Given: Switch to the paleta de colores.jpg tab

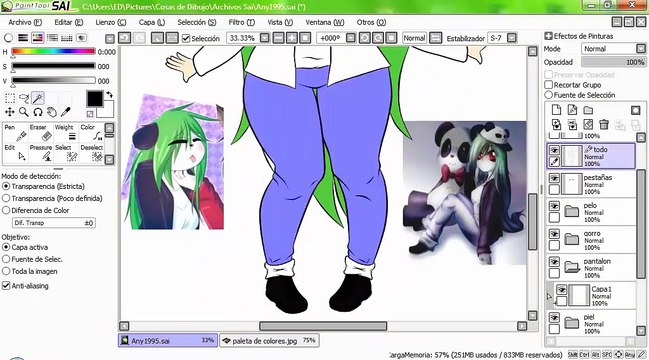Looking at the screenshot, I should (x=269, y=341).
